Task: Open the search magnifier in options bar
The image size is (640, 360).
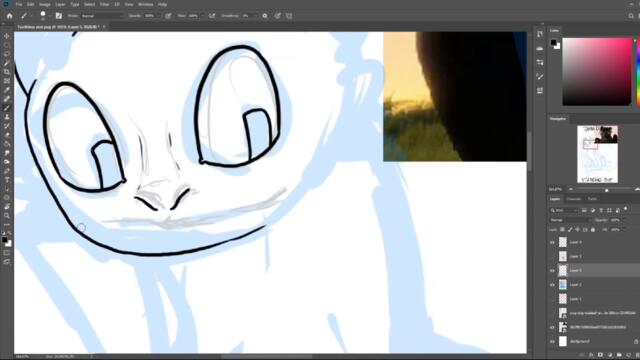Action: click(x=631, y=16)
